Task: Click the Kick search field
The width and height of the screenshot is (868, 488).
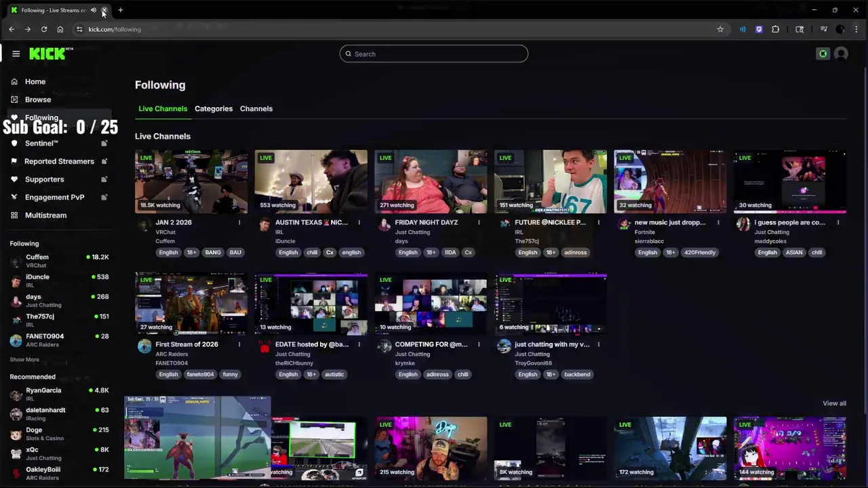Action: click(x=434, y=54)
